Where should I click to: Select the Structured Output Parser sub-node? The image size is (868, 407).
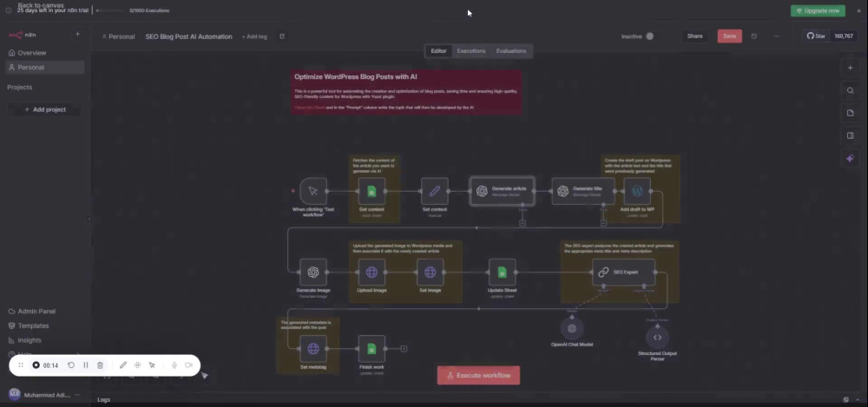pos(657,338)
